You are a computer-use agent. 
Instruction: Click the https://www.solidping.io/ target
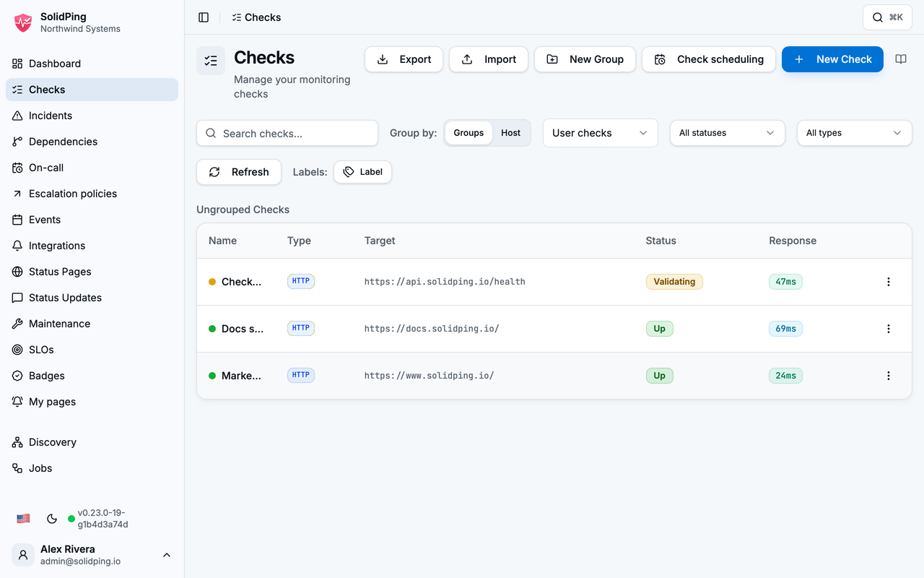point(430,376)
